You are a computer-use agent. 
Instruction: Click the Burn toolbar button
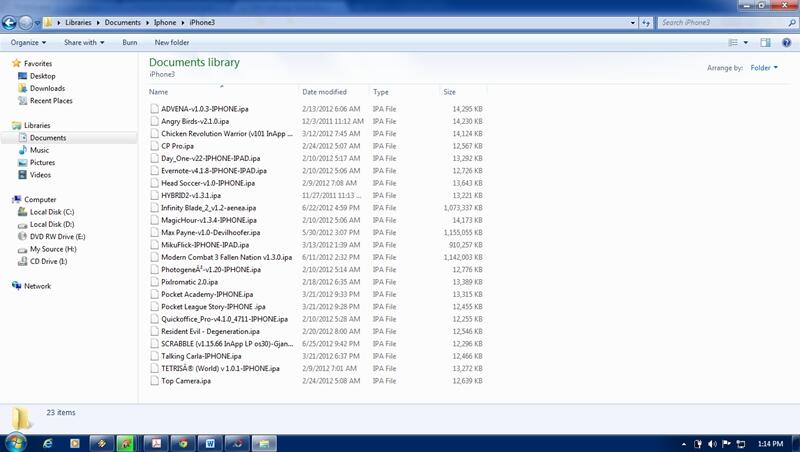tap(130, 42)
